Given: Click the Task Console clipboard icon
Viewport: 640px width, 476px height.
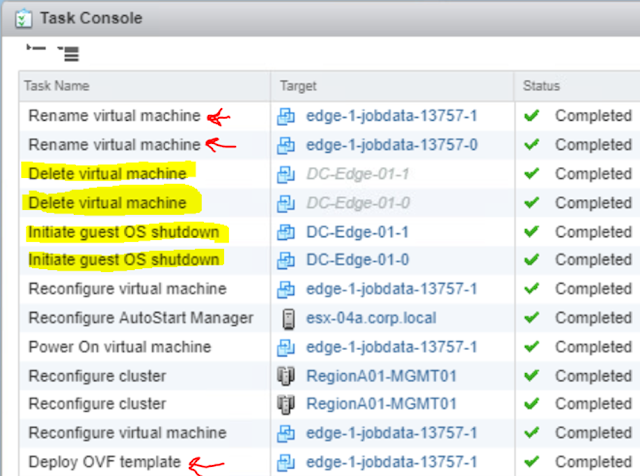Looking at the screenshot, I should click(x=23, y=19).
